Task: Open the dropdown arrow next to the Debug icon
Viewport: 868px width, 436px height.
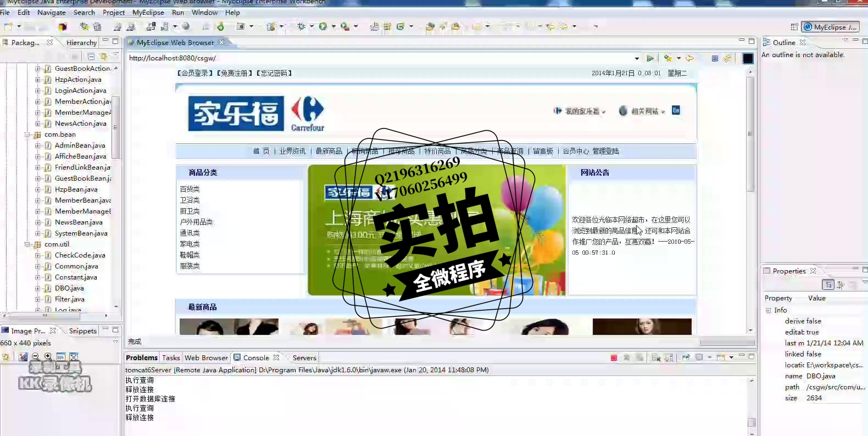Action: pos(311,26)
